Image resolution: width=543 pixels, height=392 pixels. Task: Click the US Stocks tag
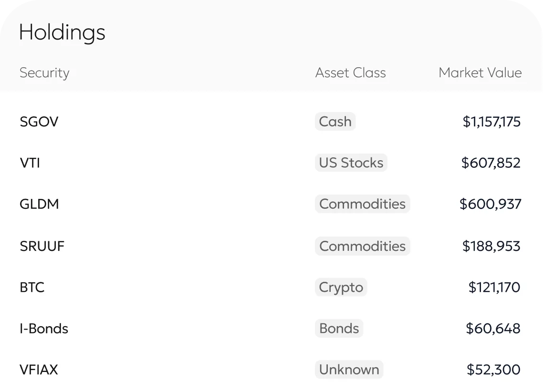click(351, 163)
